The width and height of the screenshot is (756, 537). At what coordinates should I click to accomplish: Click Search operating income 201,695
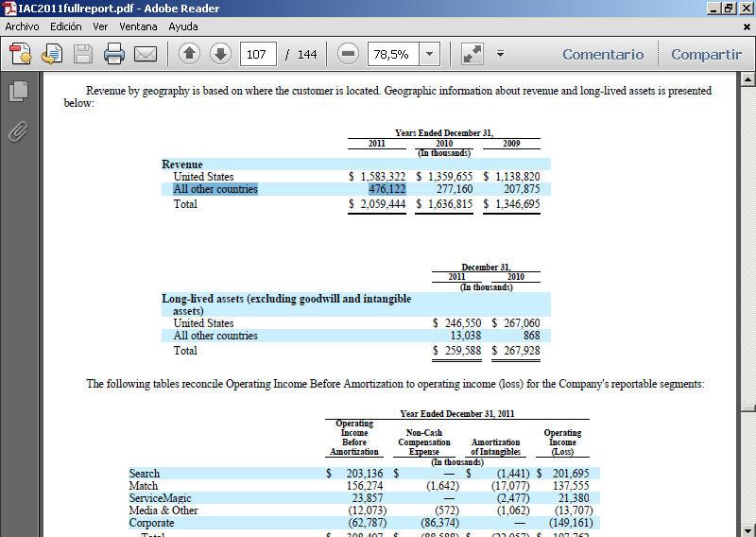[x=571, y=474]
